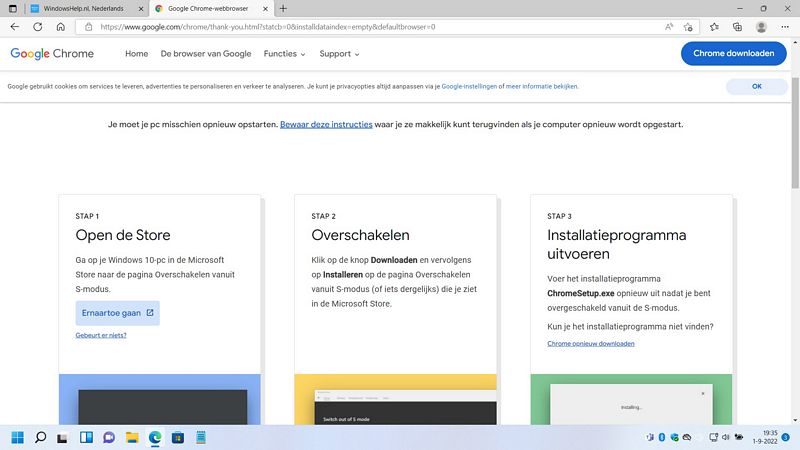Open the notification count badge
The width and height of the screenshot is (800, 450).
click(786, 437)
